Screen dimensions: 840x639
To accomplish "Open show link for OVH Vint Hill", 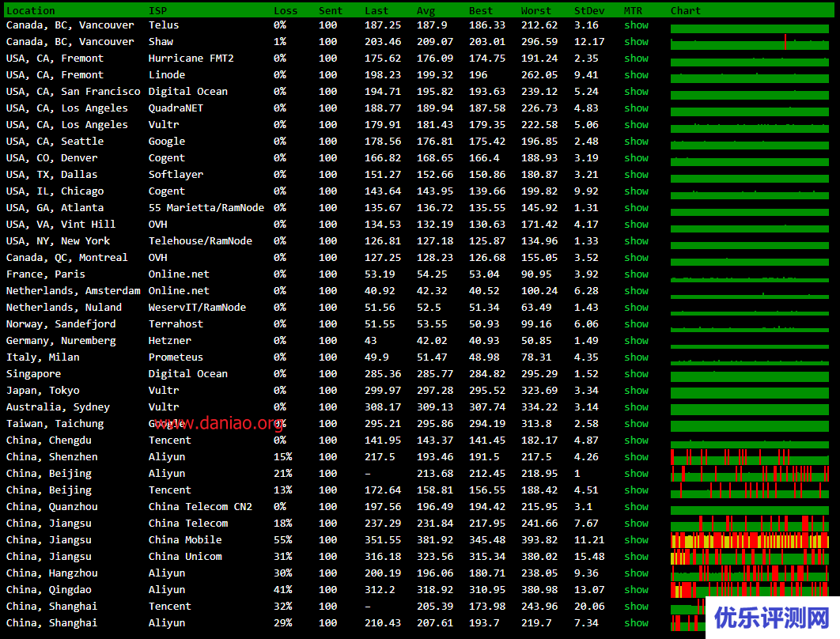I will (636, 225).
